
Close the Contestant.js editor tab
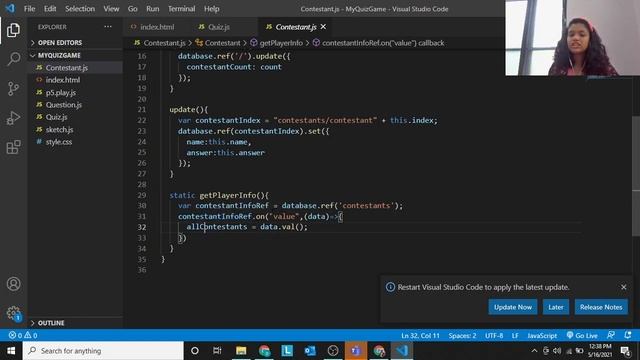(323, 27)
